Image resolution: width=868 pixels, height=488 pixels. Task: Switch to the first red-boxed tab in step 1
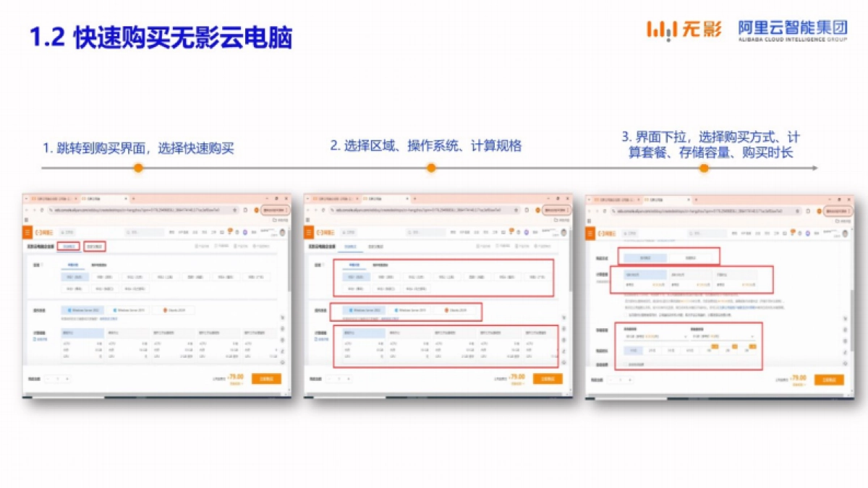coord(69,247)
